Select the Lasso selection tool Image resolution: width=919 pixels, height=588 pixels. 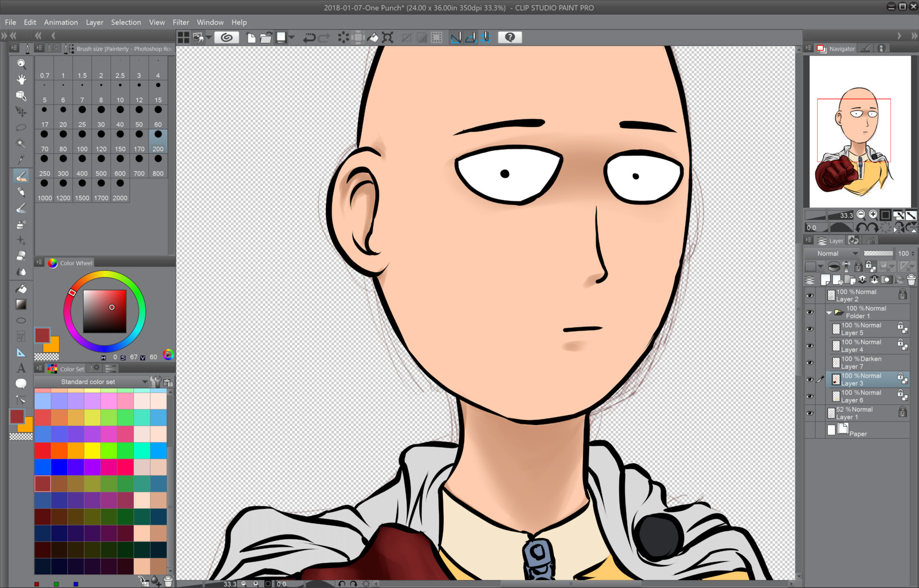(21, 127)
